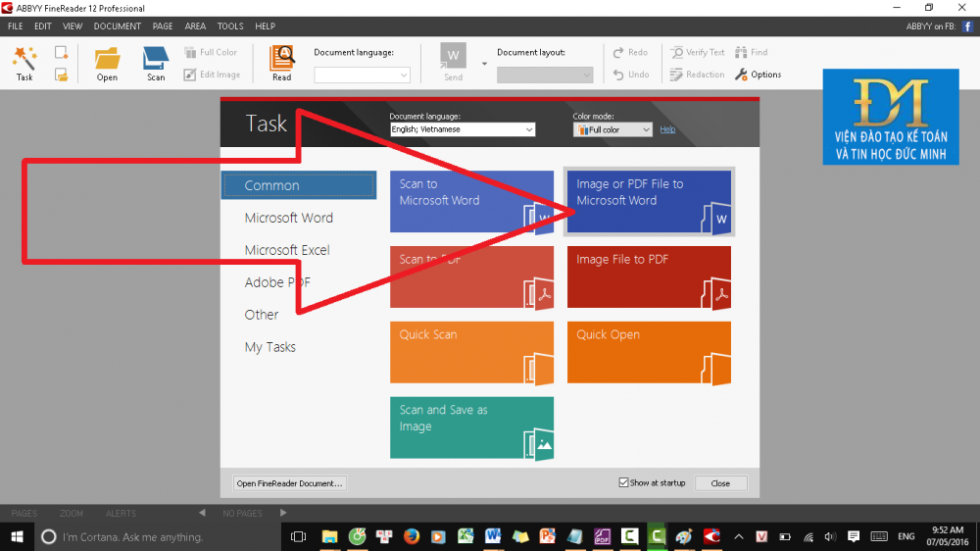Click the Cortana search box
Screen dimensions: 980x551
pyautogui.click(x=159, y=536)
